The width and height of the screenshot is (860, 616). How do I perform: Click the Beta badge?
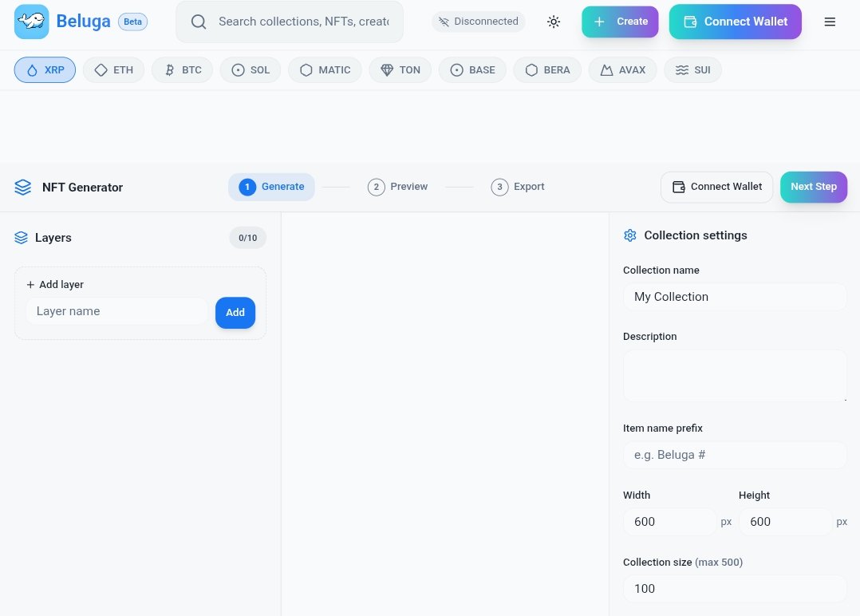tap(132, 22)
